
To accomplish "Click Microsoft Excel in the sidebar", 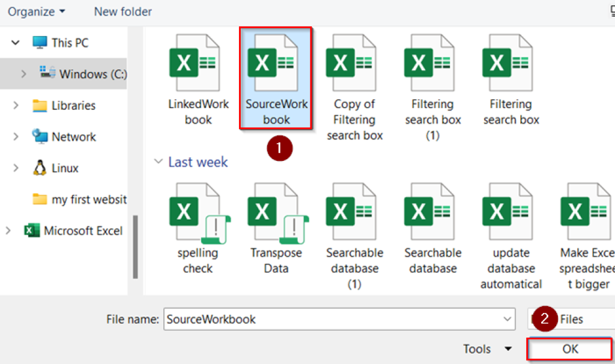I will click(73, 230).
